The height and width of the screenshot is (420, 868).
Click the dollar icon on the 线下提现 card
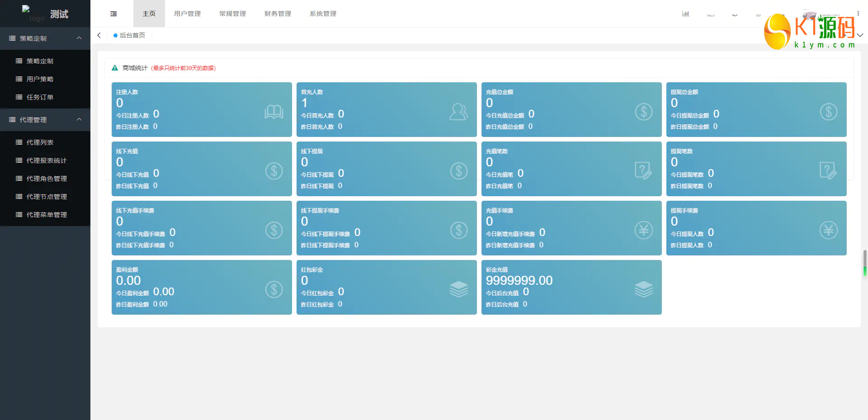[459, 171]
